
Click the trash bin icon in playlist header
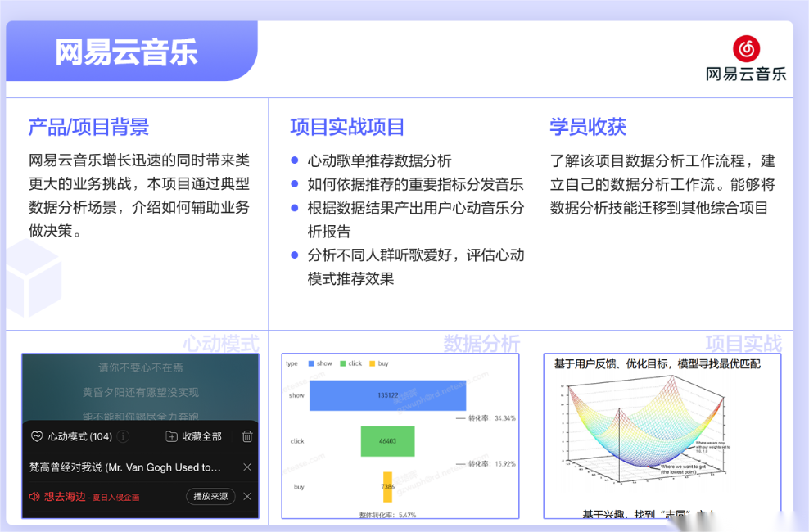coord(247,436)
